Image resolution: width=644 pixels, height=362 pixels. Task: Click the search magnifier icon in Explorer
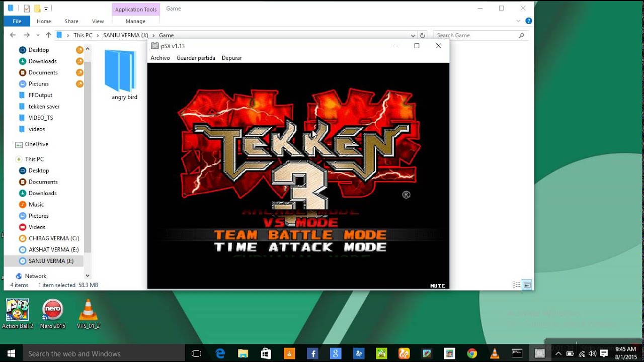pyautogui.click(x=521, y=35)
